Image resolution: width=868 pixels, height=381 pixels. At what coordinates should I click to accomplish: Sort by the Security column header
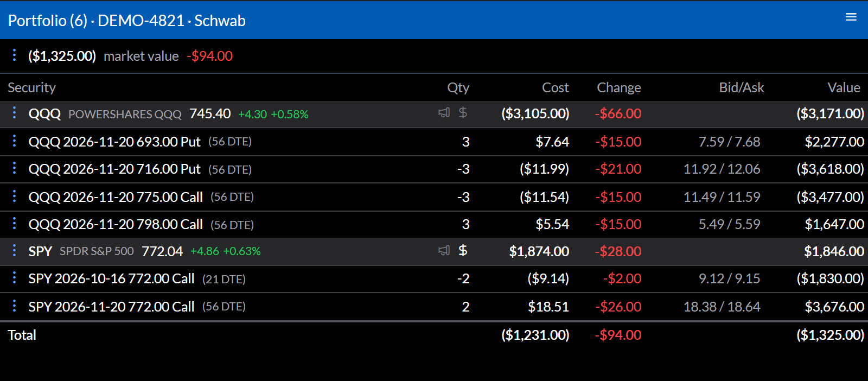(31, 87)
